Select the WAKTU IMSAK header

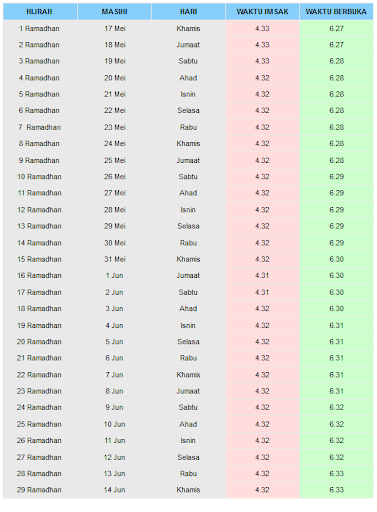coord(262,12)
